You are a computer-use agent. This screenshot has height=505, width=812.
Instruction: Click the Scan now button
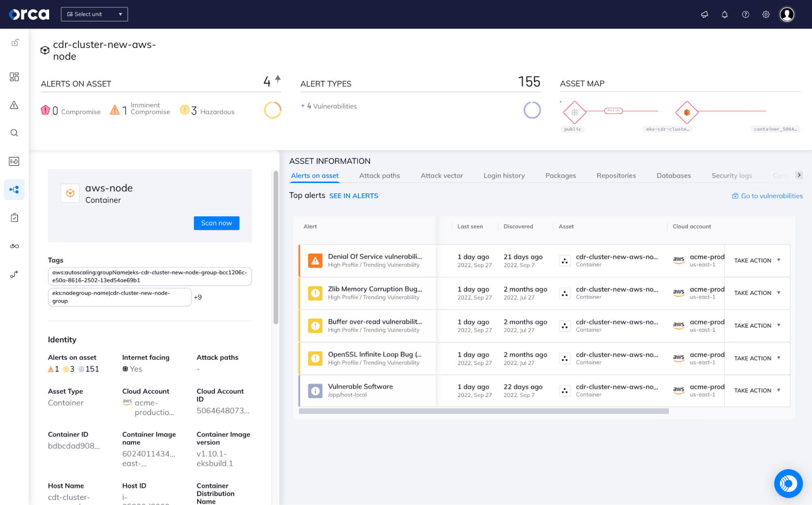coord(216,223)
